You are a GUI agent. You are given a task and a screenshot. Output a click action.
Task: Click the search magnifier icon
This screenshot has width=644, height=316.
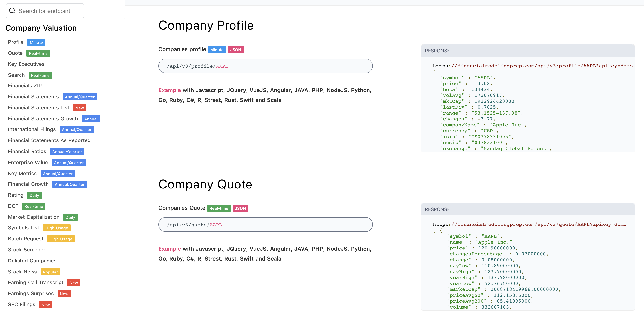pos(12,11)
